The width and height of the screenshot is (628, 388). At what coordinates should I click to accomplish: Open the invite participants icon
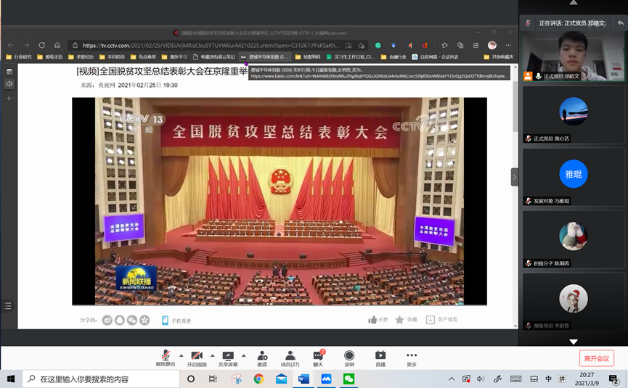pos(262,358)
